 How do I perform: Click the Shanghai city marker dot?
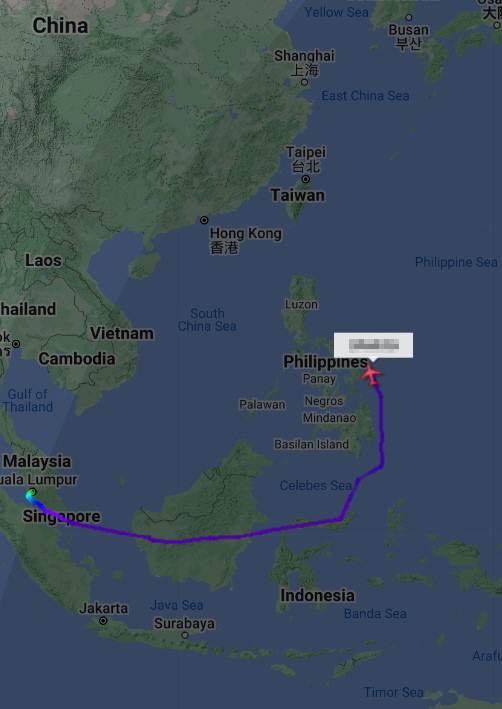[x=304, y=82]
